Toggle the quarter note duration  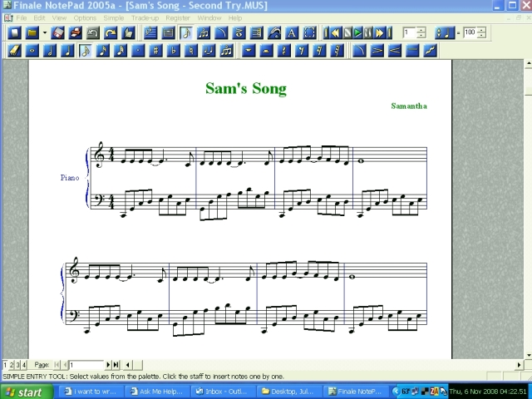(x=67, y=50)
